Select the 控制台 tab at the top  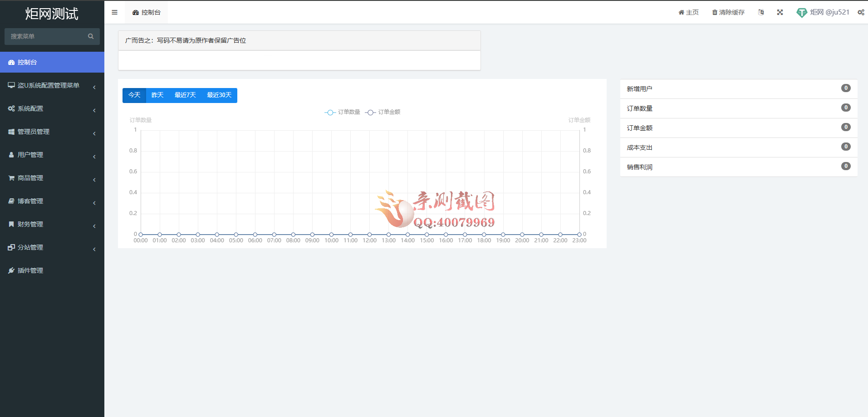[x=146, y=12]
